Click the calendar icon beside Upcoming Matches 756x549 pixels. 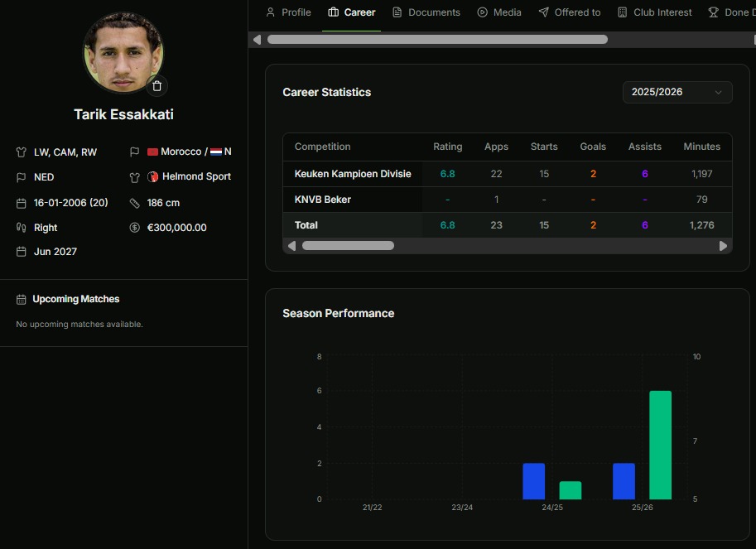[22, 300]
